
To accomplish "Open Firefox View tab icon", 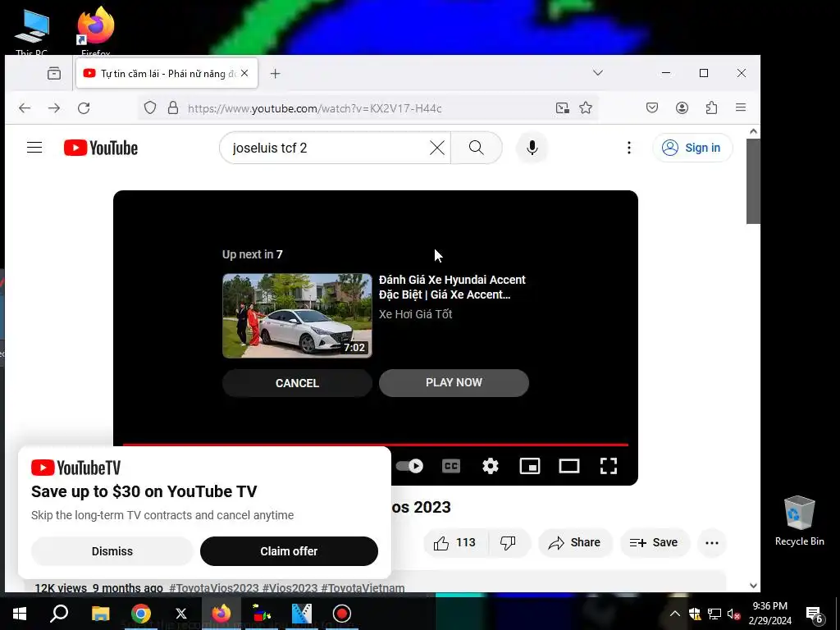I will [x=54, y=73].
